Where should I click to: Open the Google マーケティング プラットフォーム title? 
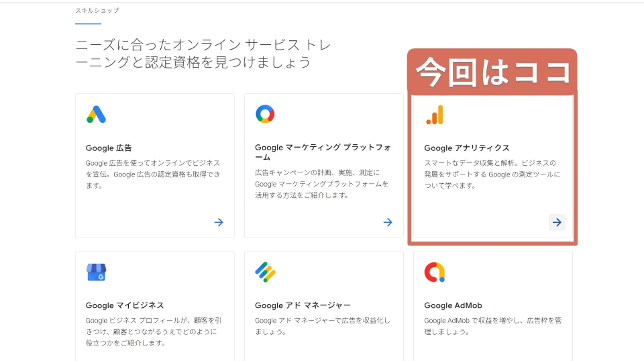[323, 152]
